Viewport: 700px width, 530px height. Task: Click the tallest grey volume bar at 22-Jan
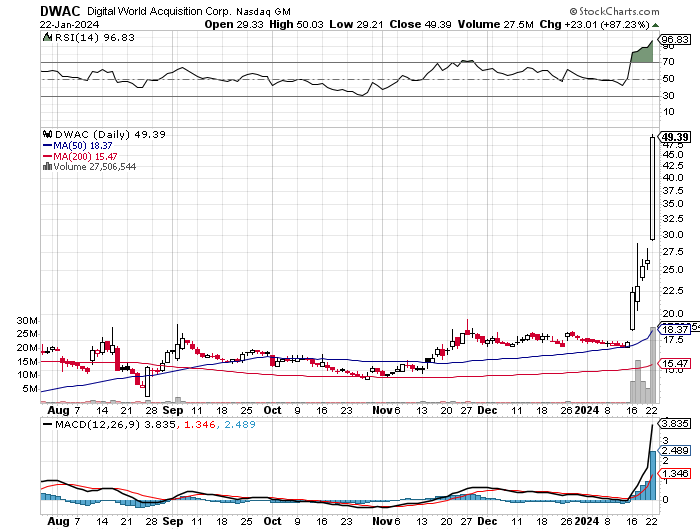tap(652, 365)
